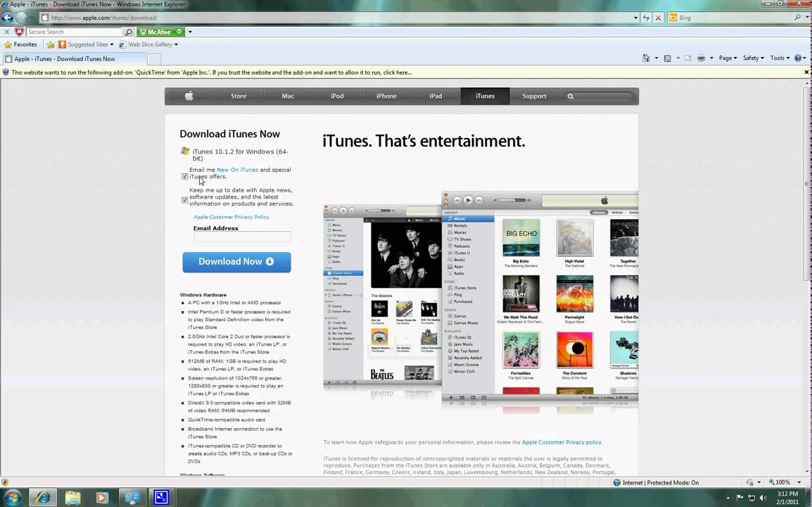This screenshot has width=812, height=507.
Task: Uncheck Email me New On iTunes checkbox
Action: coord(185,176)
